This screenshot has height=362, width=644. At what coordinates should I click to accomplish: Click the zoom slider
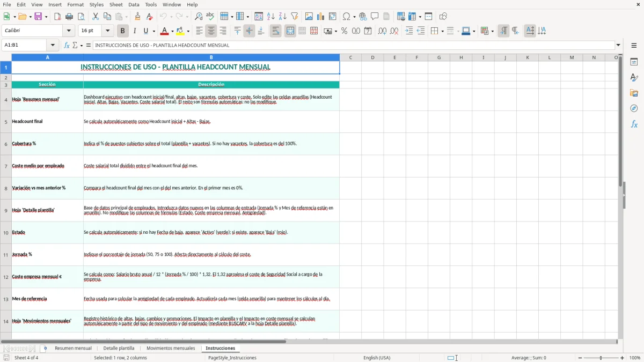pos(601,358)
